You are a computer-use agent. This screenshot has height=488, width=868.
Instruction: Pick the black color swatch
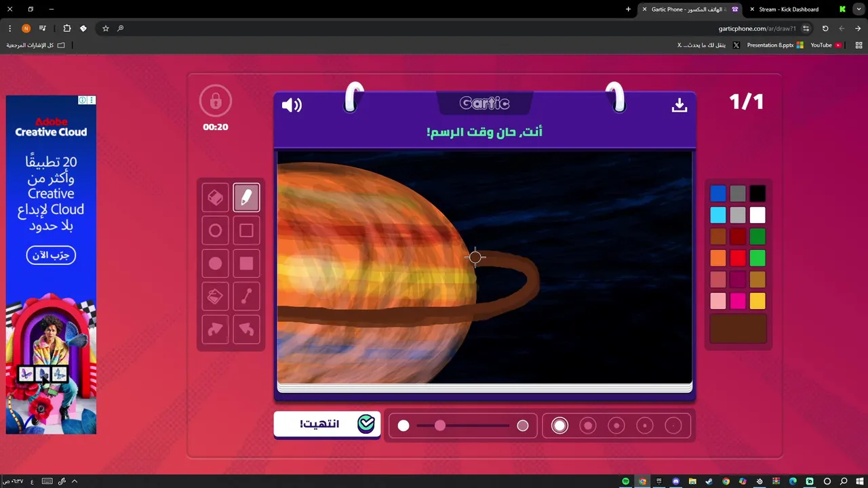click(x=757, y=194)
